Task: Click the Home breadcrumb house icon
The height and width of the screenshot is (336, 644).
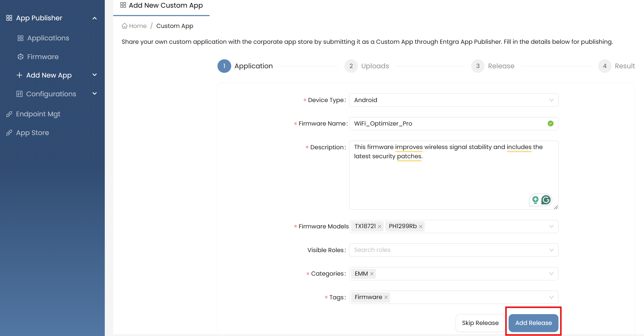Action: click(125, 26)
